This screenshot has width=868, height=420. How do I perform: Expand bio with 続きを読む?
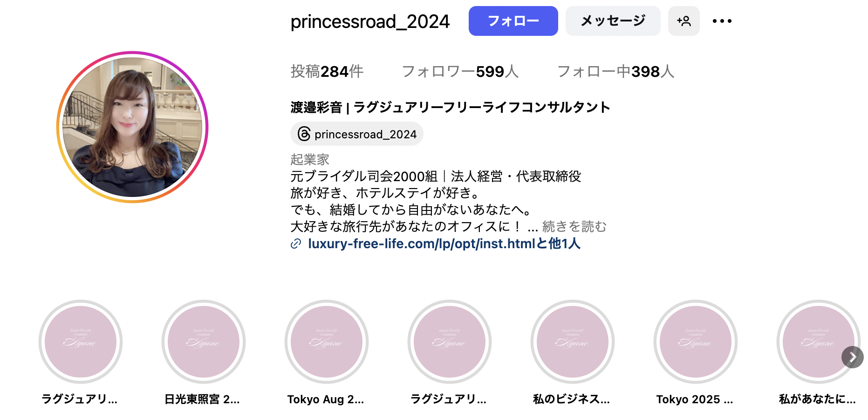pyautogui.click(x=574, y=227)
